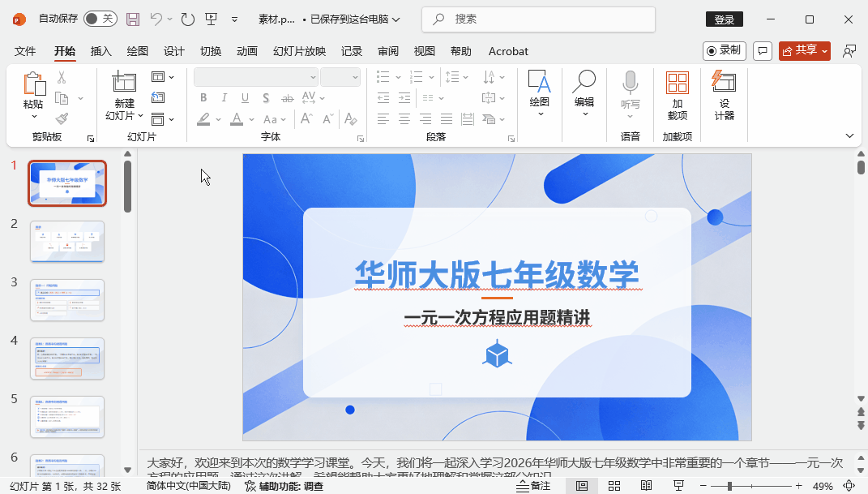Click the font color A button
Image resolution: width=868 pixels, height=494 pixels.
(237, 118)
